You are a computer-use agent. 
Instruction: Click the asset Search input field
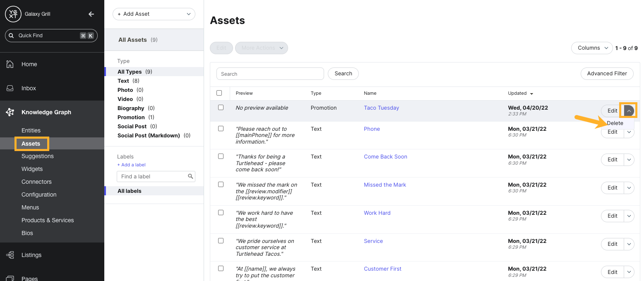click(x=270, y=74)
